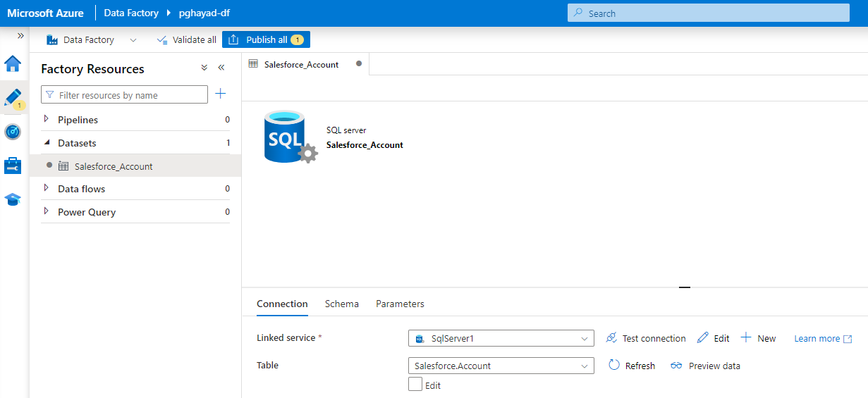
Task: Open the Learn more link
Action: click(823, 339)
